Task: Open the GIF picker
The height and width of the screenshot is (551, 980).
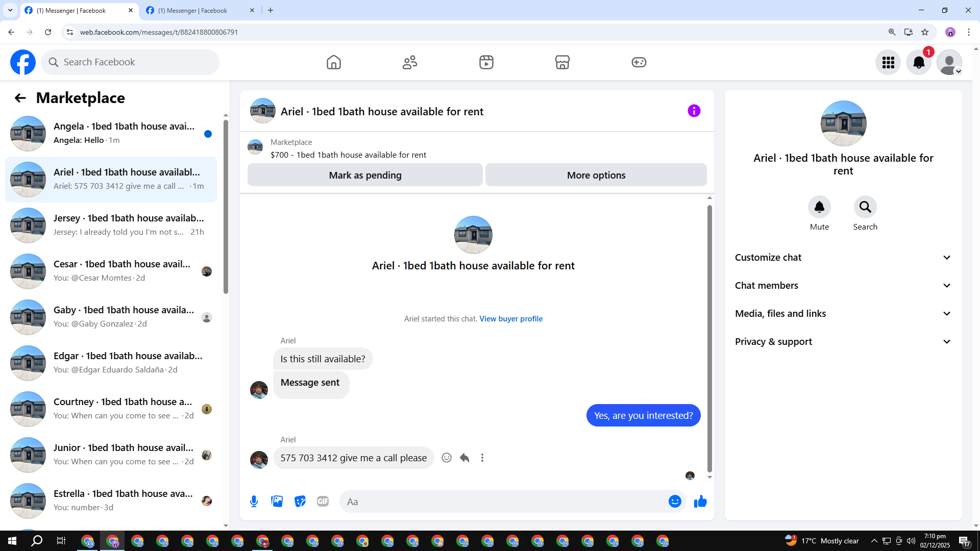Action: (x=323, y=502)
